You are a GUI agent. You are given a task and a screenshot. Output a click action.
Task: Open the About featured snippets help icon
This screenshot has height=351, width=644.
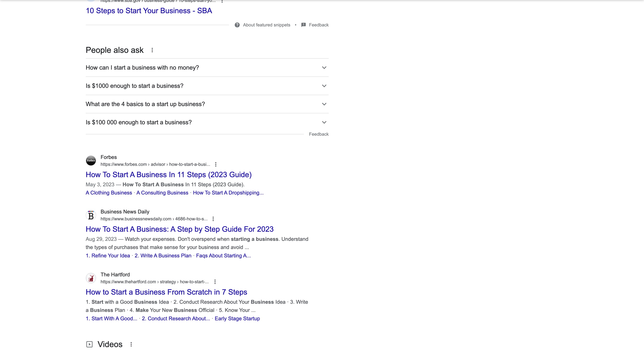point(237,25)
